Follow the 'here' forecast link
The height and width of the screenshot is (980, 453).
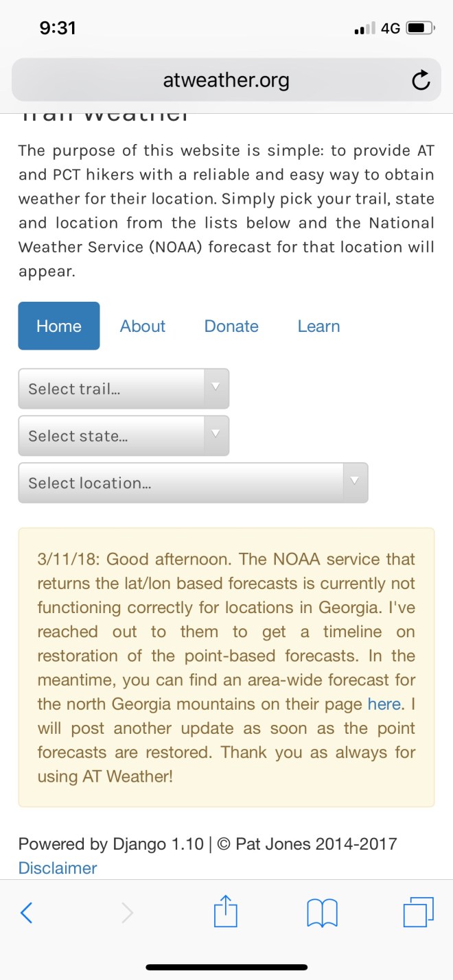tap(384, 704)
